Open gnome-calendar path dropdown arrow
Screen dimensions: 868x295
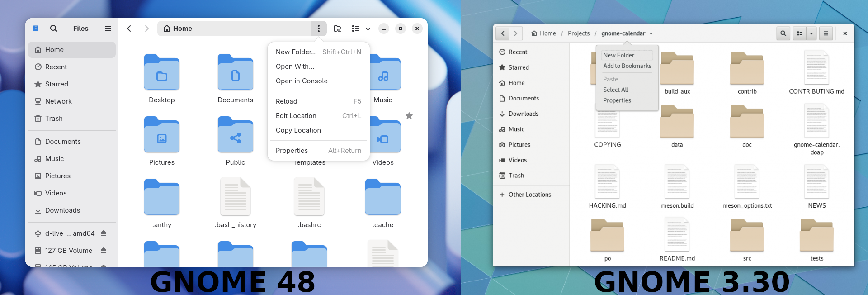(x=651, y=33)
